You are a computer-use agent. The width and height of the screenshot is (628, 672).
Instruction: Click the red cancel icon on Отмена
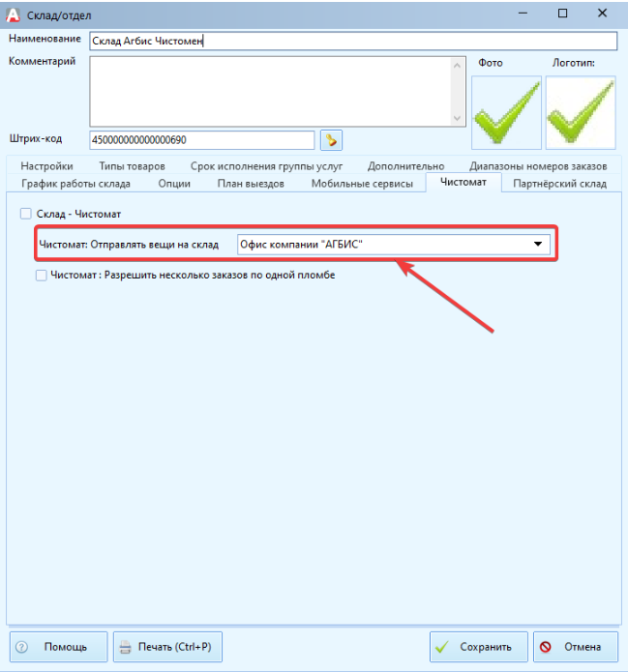pos(545,647)
